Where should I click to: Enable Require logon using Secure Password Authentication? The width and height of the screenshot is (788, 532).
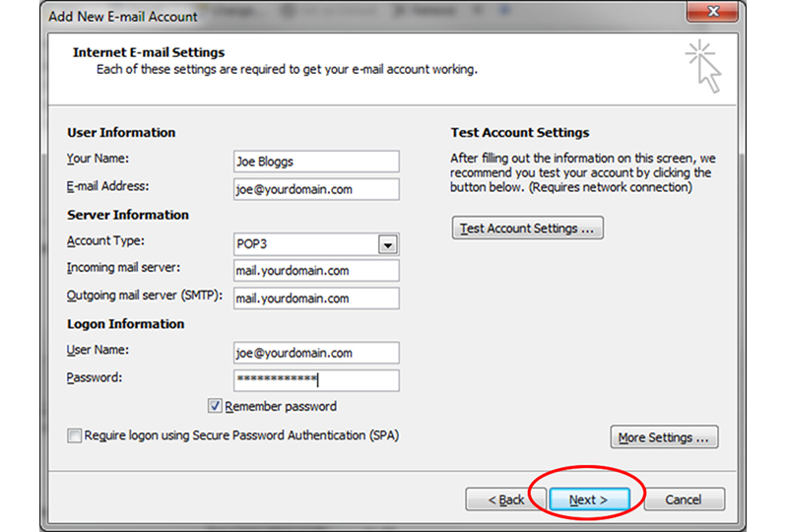tap(75, 435)
